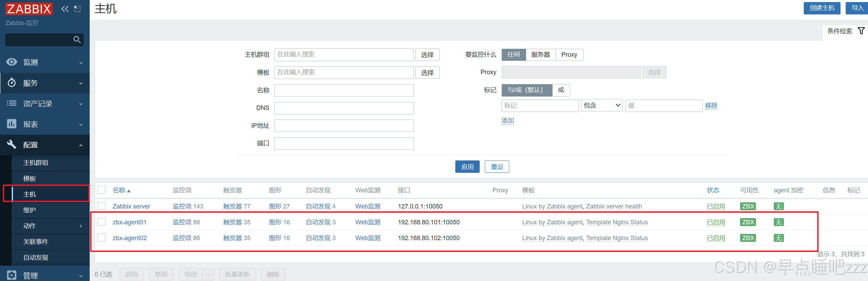
Task: Focus the IP地址 filter input
Action: pos(344,126)
